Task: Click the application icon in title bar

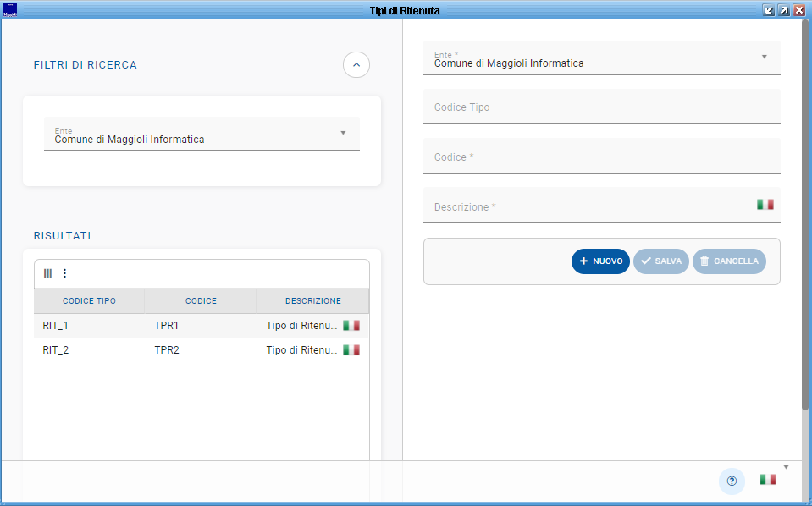Action: coord(10,10)
